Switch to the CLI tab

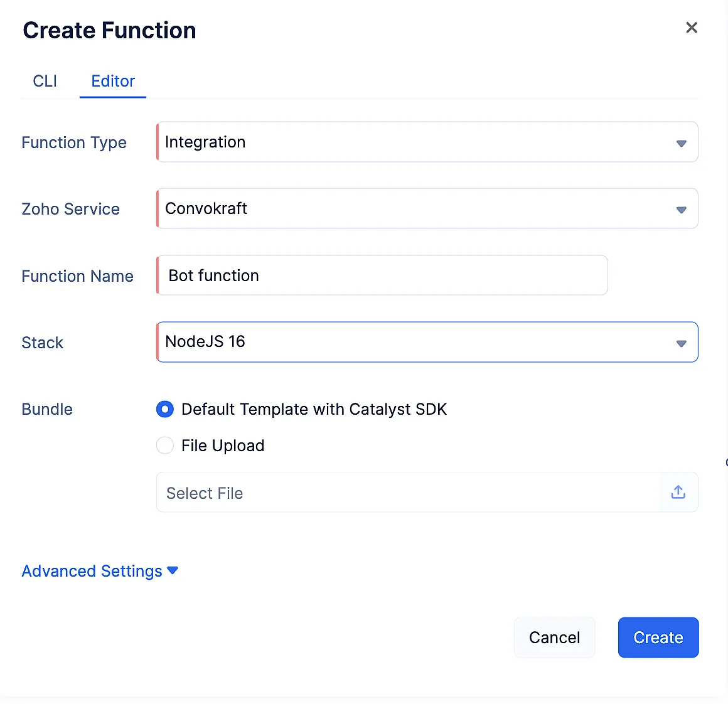point(45,81)
